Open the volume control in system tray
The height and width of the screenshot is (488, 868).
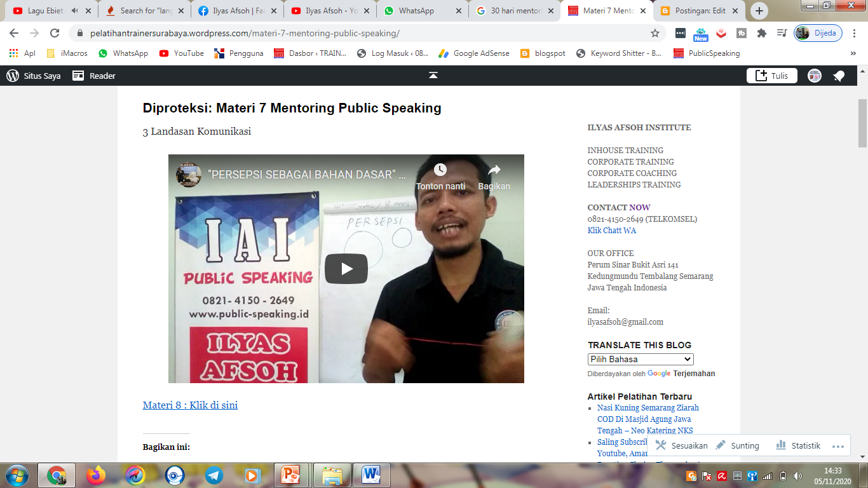click(798, 476)
